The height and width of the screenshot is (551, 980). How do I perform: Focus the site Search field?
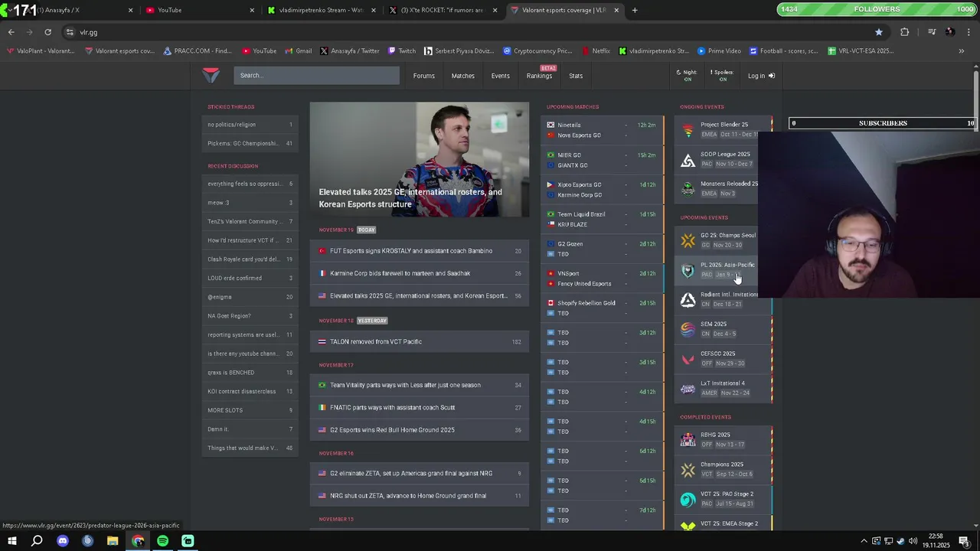(x=316, y=75)
